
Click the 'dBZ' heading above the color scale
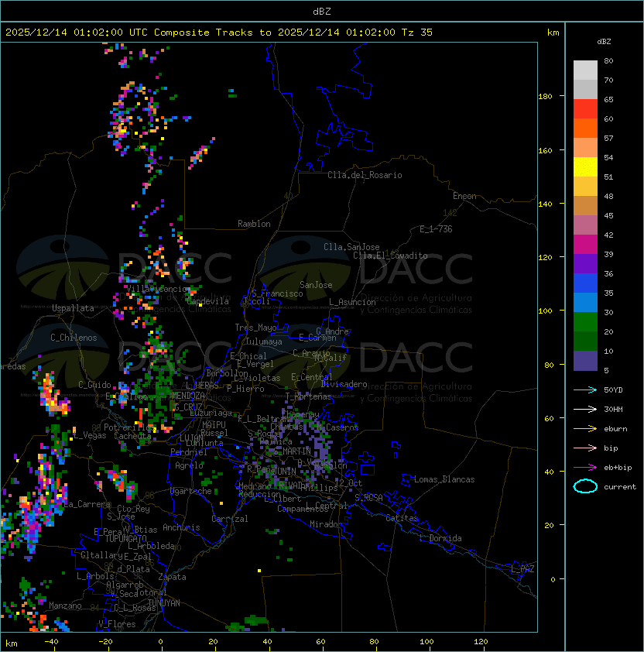tap(604, 42)
